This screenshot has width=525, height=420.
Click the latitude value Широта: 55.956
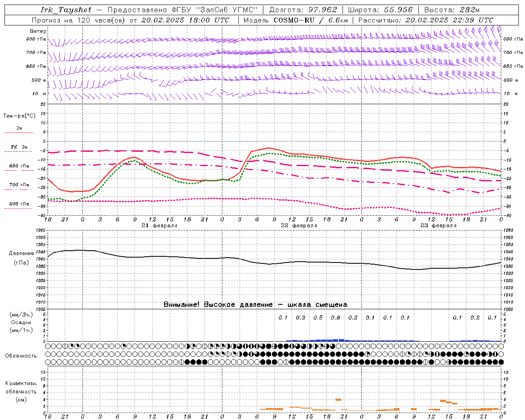point(380,10)
